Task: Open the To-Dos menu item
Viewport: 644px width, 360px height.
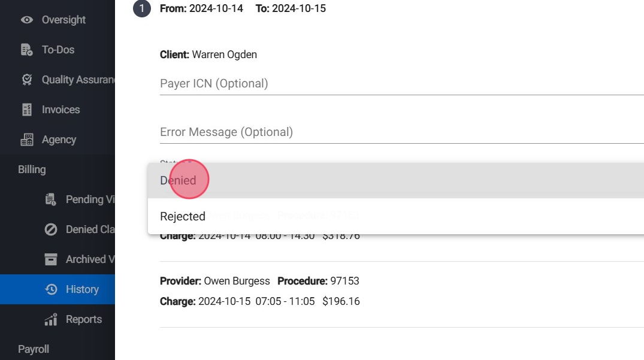Action: point(58,50)
